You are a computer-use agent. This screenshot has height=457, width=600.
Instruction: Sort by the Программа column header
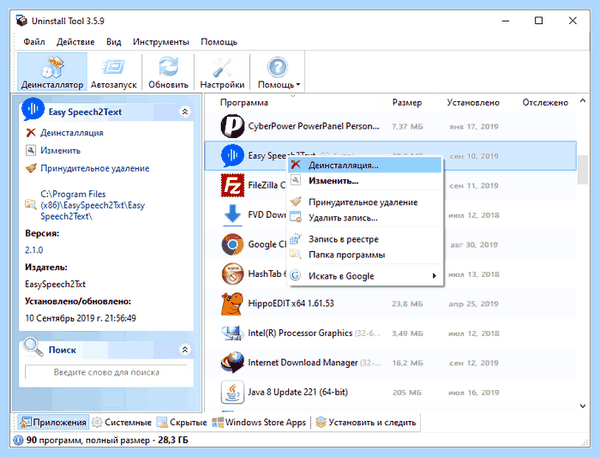pos(244,103)
